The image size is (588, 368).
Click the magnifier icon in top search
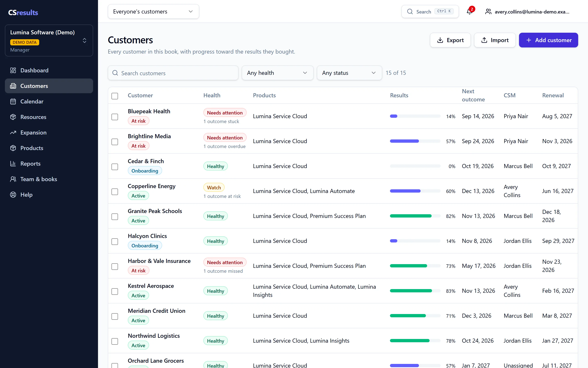click(x=410, y=11)
